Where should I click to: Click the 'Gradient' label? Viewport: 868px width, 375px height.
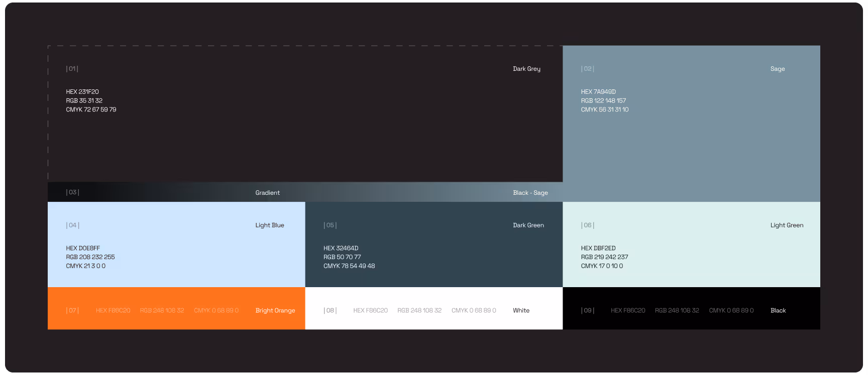pos(267,193)
